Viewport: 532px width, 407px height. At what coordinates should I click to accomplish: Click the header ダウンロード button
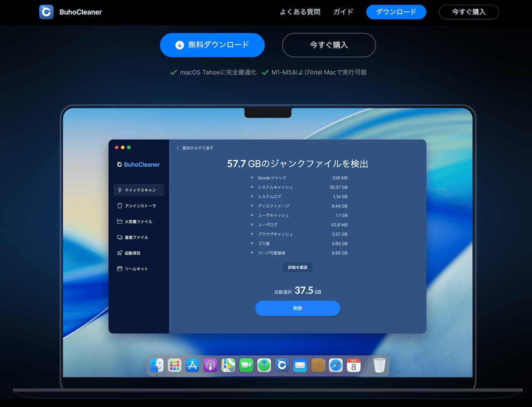coord(396,12)
